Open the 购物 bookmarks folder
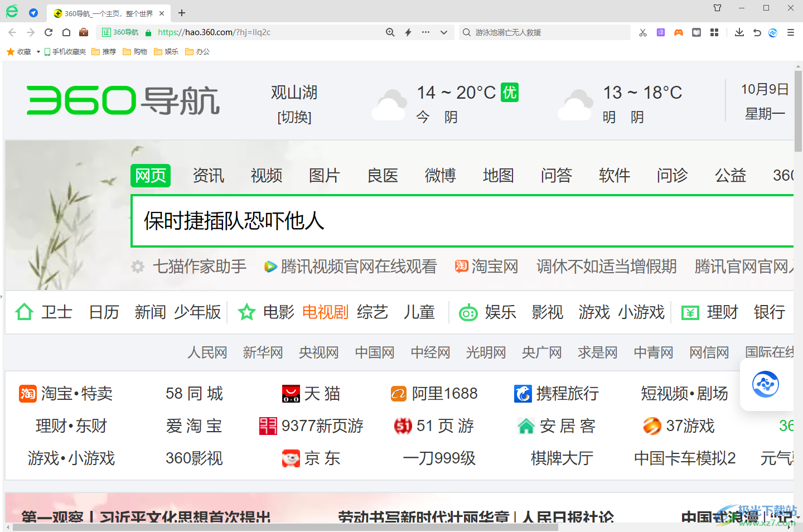The image size is (803, 532). point(135,51)
